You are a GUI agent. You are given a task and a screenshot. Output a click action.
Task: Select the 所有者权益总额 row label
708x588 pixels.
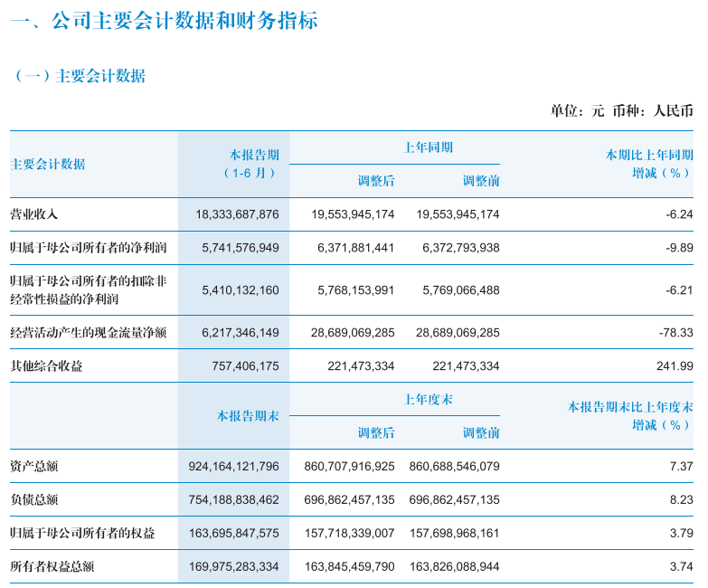(x=52, y=567)
